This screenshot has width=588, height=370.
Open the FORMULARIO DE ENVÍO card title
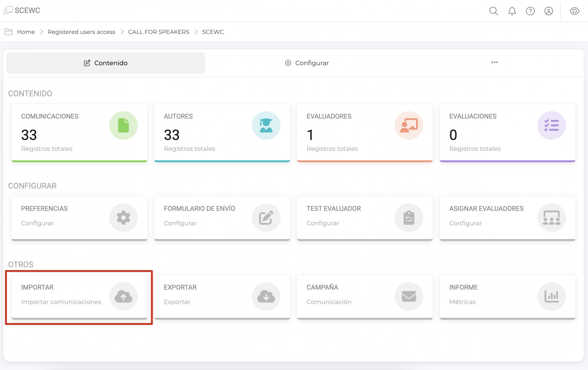click(199, 208)
